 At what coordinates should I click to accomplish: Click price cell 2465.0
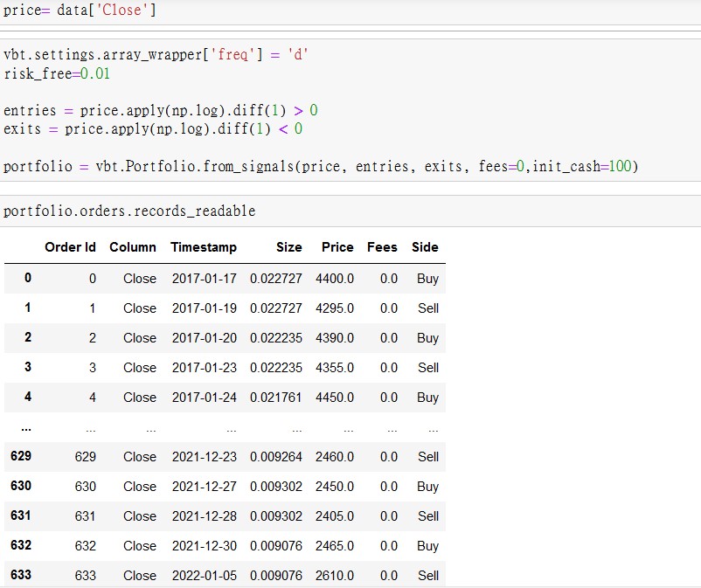[x=335, y=546]
